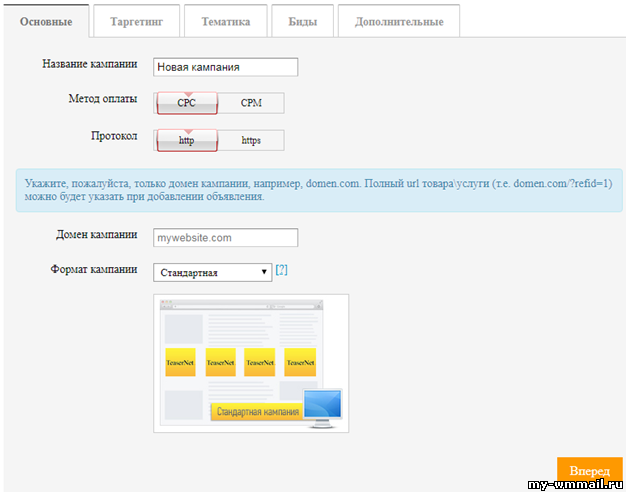Click the Формат кампании label
The image size is (628, 494).
click(x=94, y=269)
